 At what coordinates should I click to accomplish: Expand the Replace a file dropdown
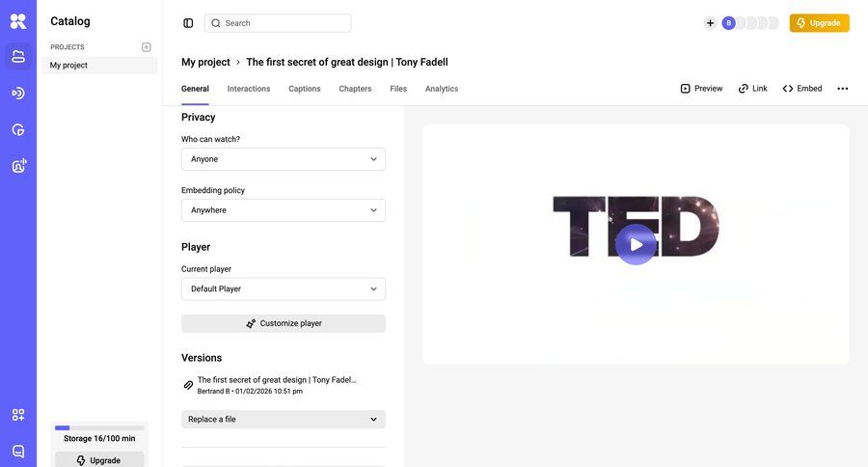point(284,420)
